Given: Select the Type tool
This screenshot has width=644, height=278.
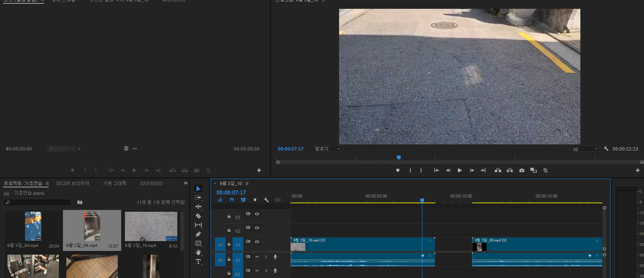Looking at the screenshot, I should 198,261.
